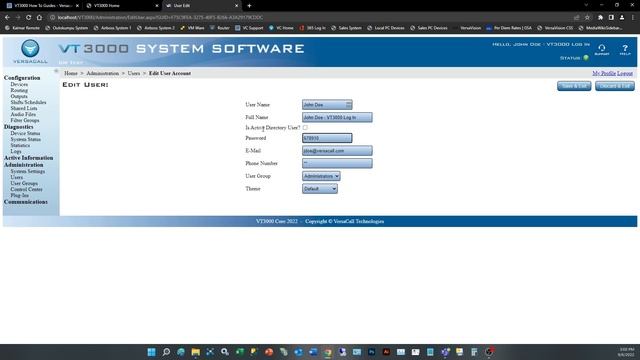Open Routing under Configuration

19,90
